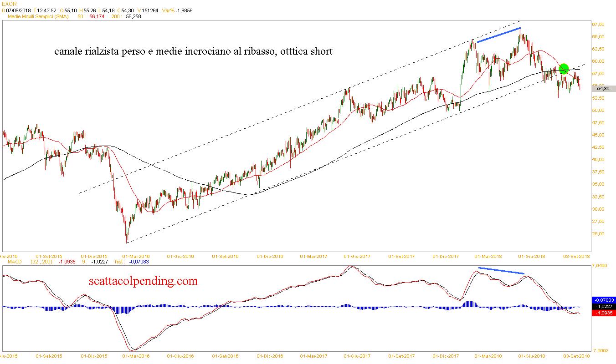Click the 30,00 price axis label

tap(598, 209)
